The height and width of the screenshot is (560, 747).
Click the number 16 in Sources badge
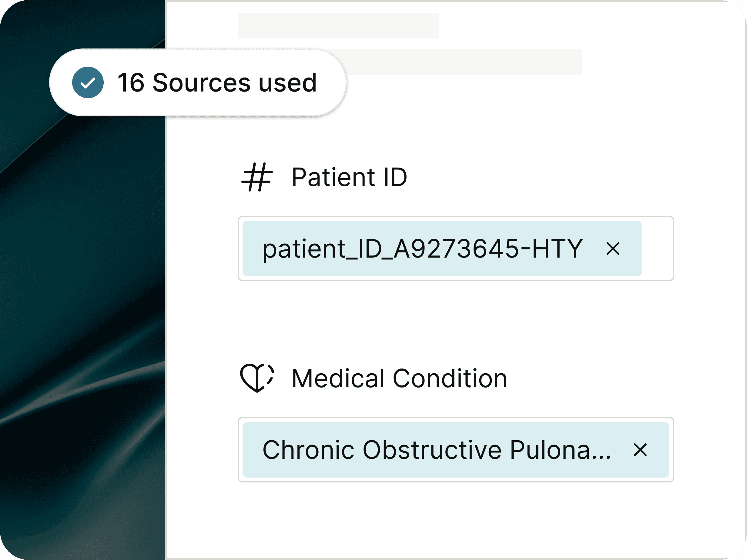[x=131, y=83]
